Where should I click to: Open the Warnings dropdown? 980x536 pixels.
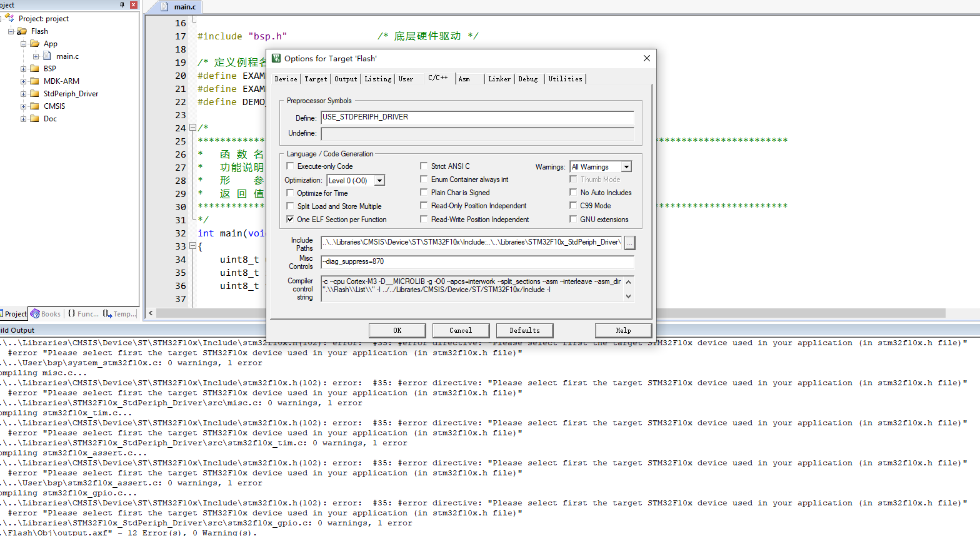pos(626,166)
